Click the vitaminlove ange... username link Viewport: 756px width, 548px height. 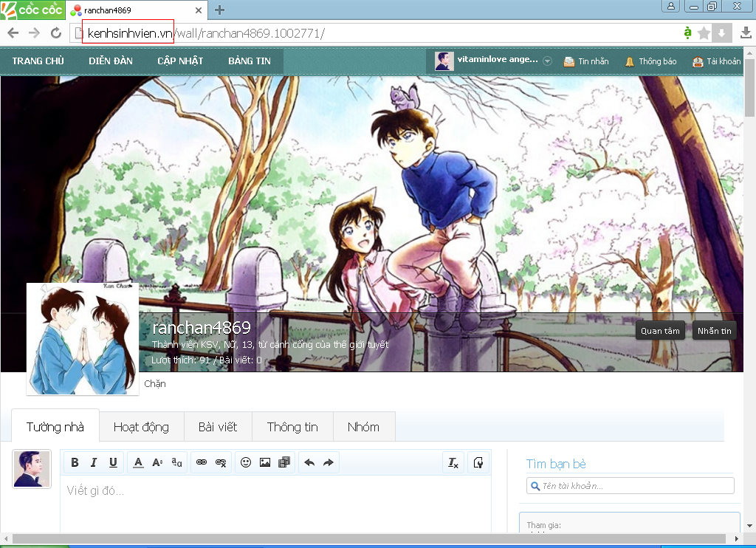pyautogui.click(x=498, y=59)
